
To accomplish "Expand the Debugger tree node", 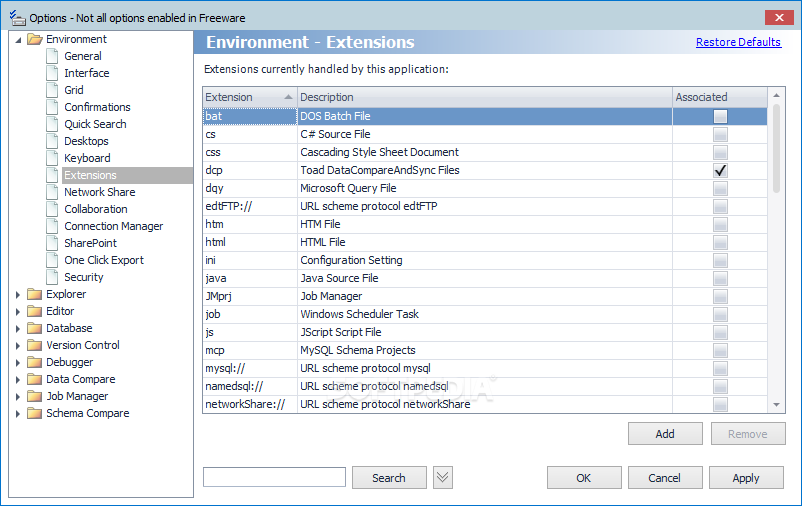I will click(18, 363).
